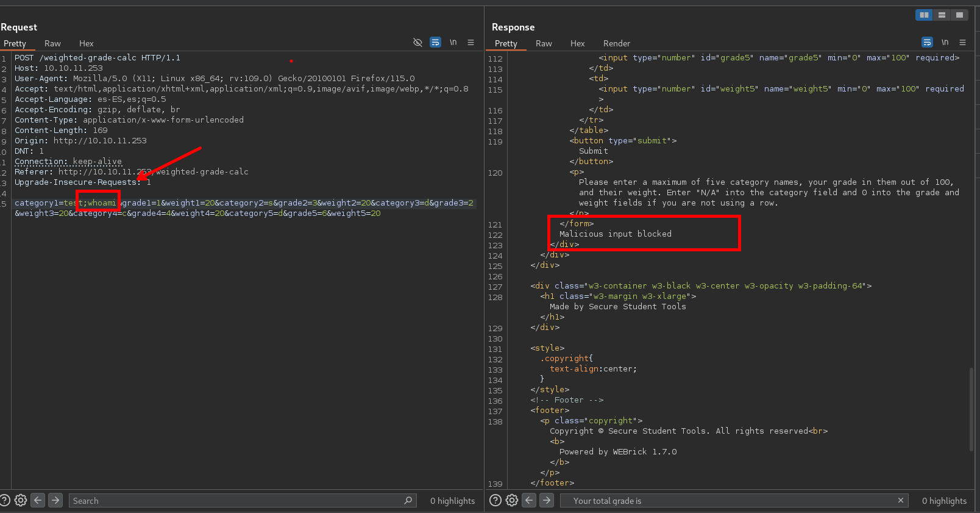980x513 pixels.
Task: Switch to side-by-side split layout
Action: [924, 15]
